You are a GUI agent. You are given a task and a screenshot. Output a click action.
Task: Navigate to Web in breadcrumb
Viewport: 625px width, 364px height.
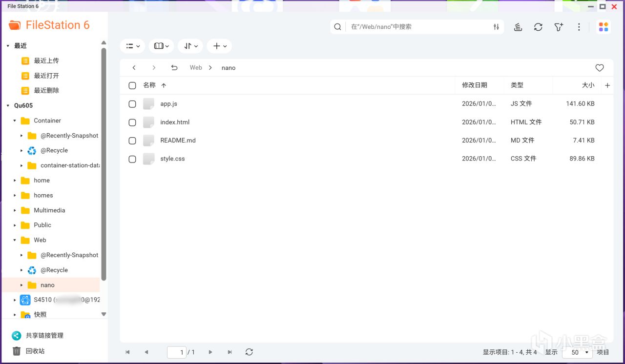[x=196, y=68]
